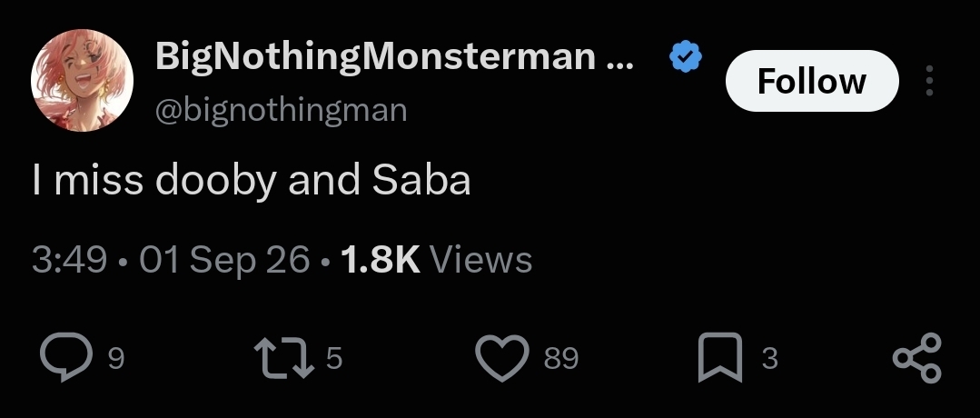Click the like count 89
Image resolution: width=980 pixels, height=418 pixels.
(561, 359)
